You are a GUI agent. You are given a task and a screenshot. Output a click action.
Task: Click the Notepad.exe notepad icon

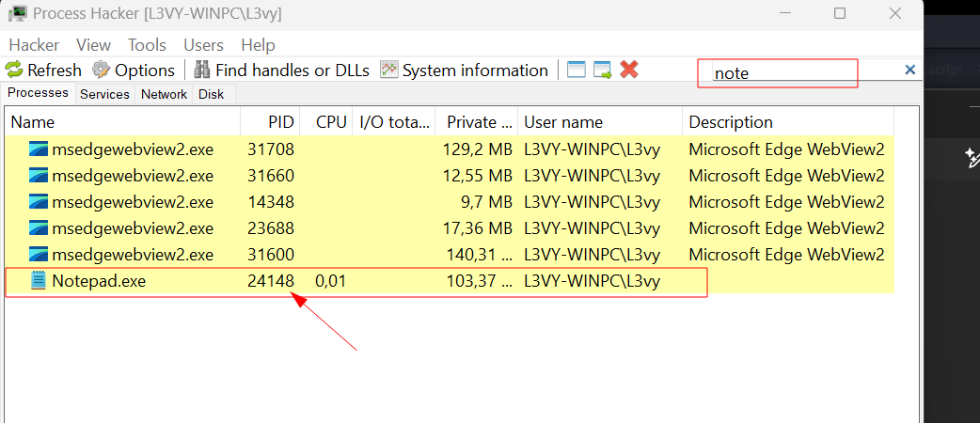click(39, 281)
